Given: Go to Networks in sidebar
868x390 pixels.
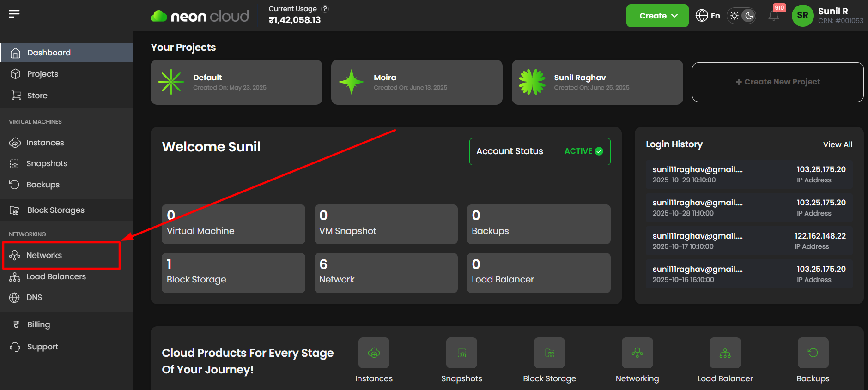Looking at the screenshot, I should (x=44, y=255).
